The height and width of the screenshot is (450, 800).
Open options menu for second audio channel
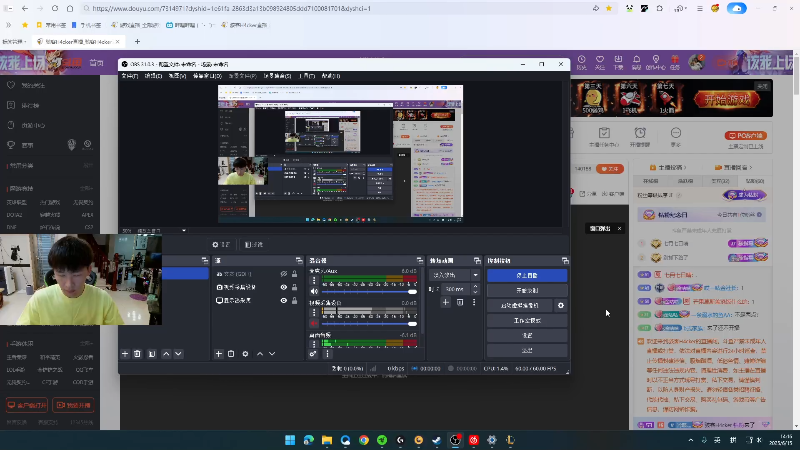(x=314, y=312)
